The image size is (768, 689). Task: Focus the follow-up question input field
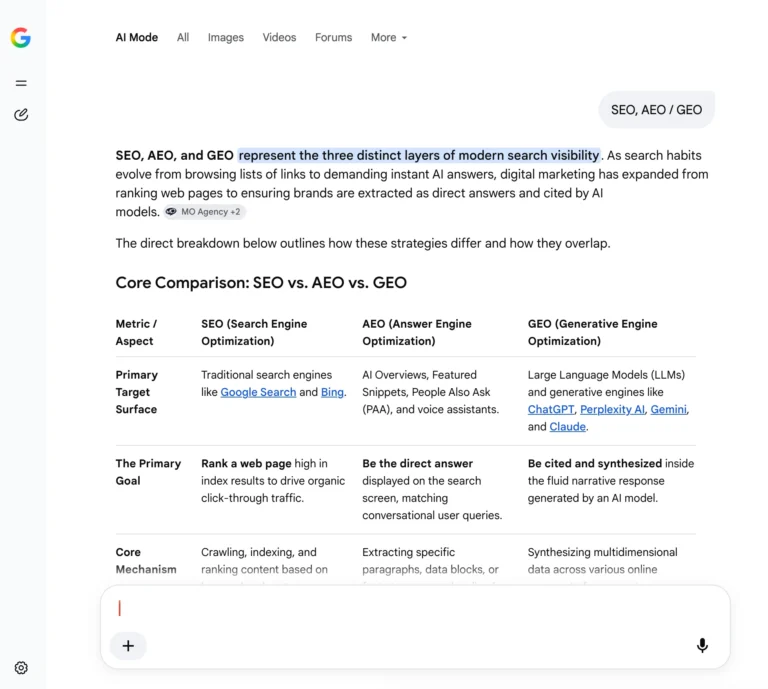(415, 609)
